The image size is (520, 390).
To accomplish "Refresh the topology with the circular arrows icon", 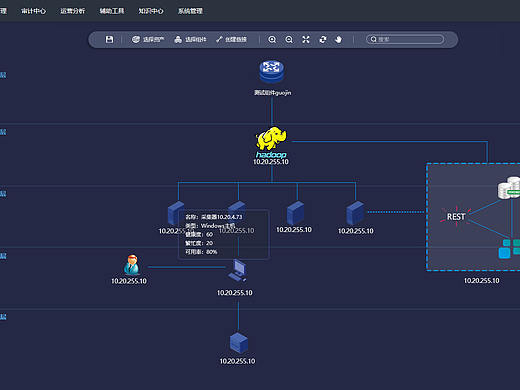I will pos(323,40).
